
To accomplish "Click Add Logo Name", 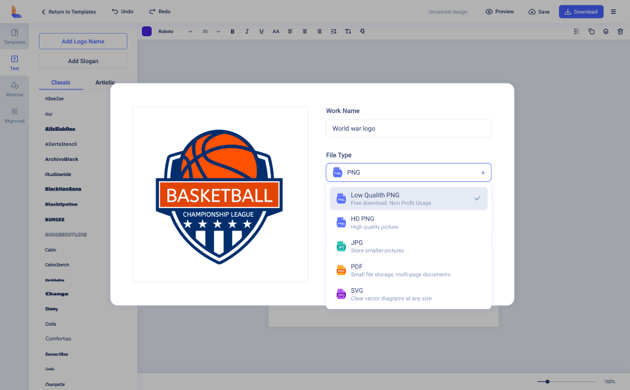I will pyautogui.click(x=83, y=41).
